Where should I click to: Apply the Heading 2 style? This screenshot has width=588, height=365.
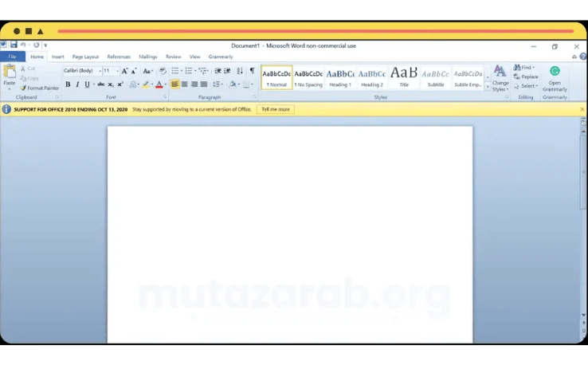click(372, 77)
